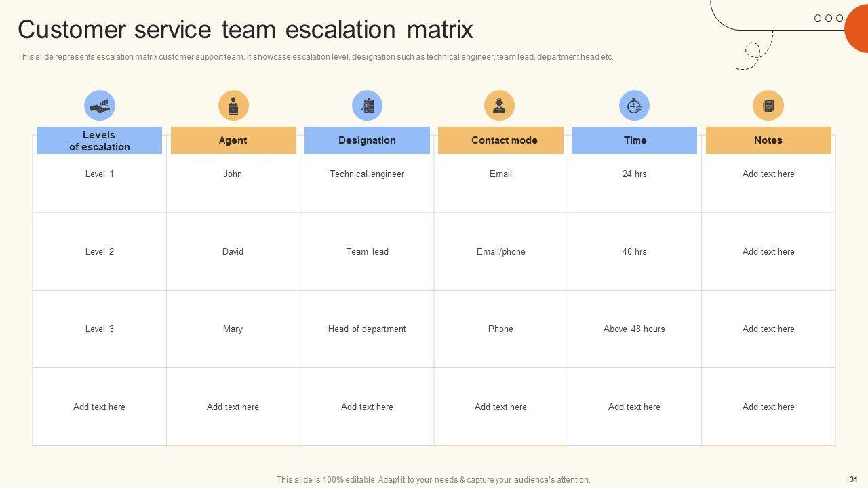Click the agent person icon above Agent
This screenshot has width=868, height=488.
pos(233,106)
